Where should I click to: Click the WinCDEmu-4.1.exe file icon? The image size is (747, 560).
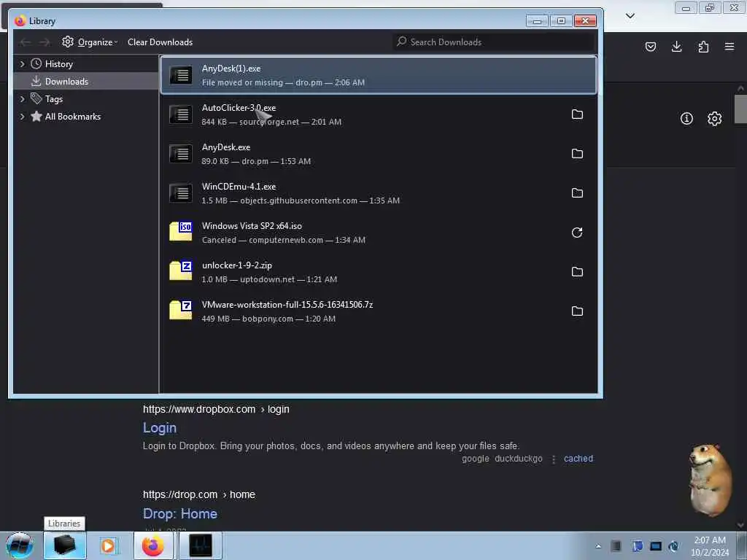pyautogui.click(x=181, y=192)
